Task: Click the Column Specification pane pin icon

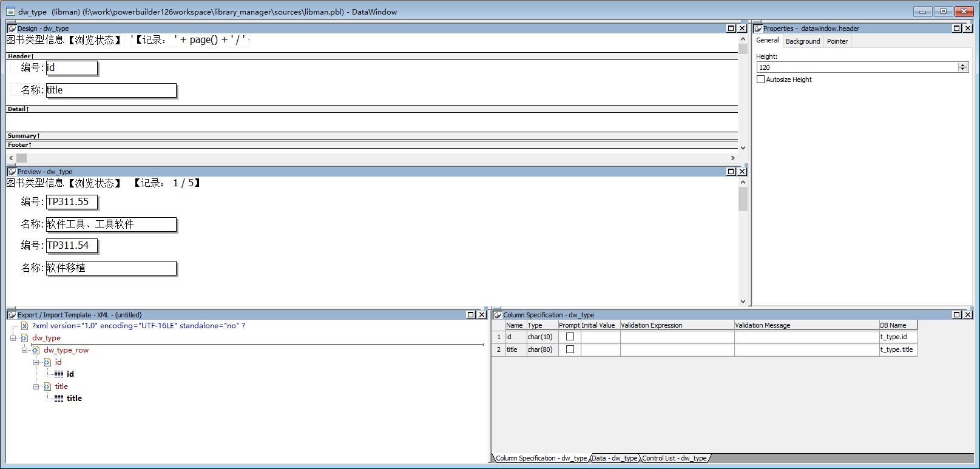Action: (498, 315)
